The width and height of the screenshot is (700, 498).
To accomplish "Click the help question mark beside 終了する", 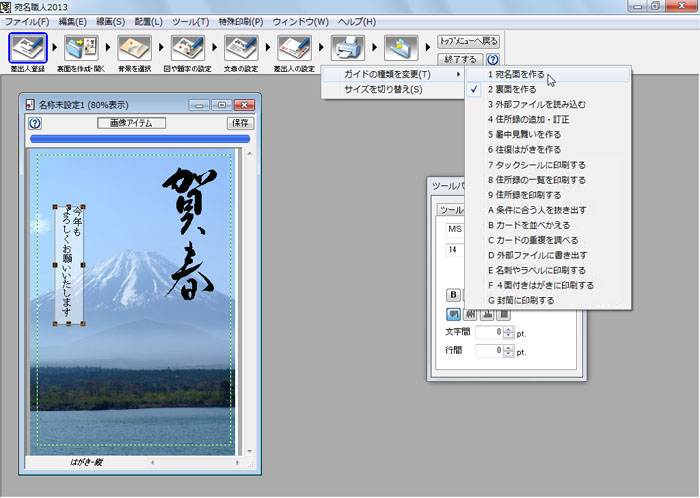I will click(x=492, y=60).
